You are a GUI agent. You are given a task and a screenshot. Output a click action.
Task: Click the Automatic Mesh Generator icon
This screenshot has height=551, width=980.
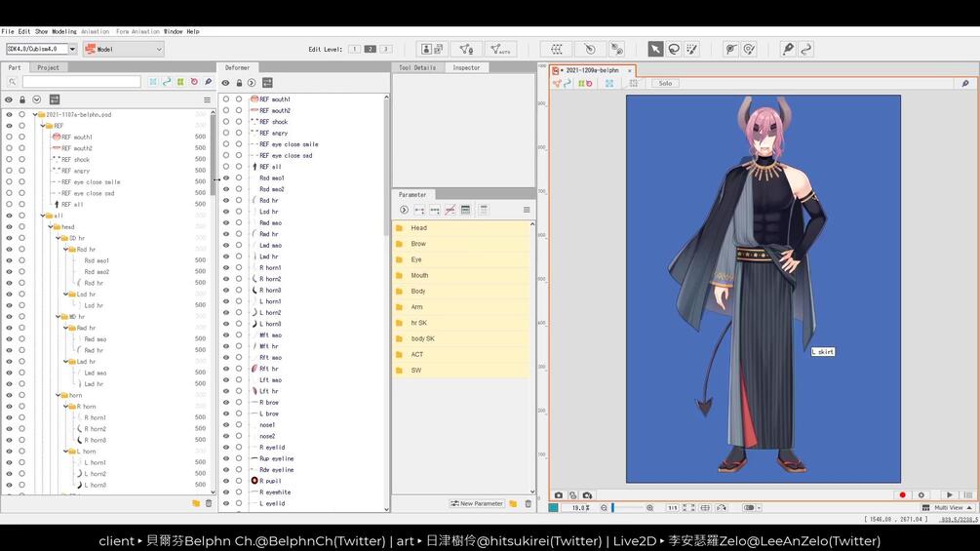[x=500, y=49]
